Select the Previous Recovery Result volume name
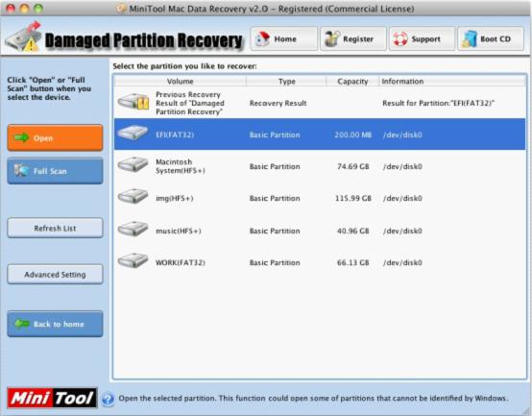 pyautogui.click(x=190, y=103)
